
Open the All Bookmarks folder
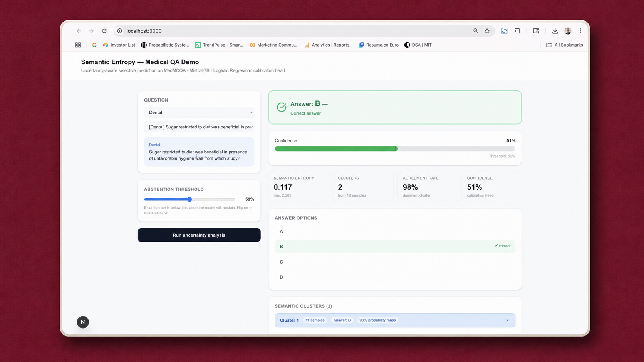(x=565, y=45)
